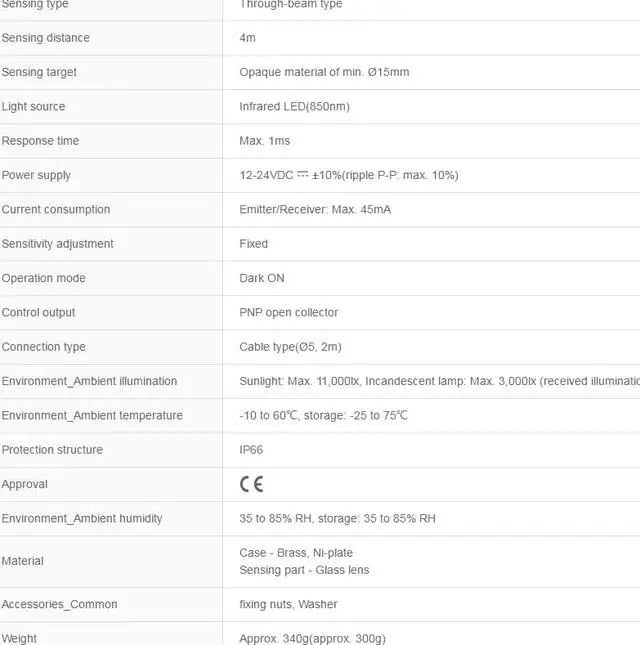The image size is (640, 645).
Task: Click the "Opaque material of min. Ø15mm" text
Action: (324, 72)
